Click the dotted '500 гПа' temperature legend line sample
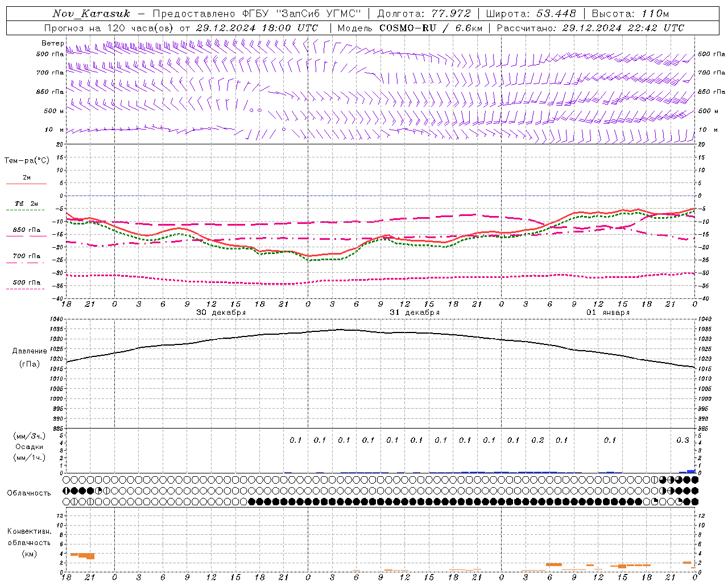 26,289
